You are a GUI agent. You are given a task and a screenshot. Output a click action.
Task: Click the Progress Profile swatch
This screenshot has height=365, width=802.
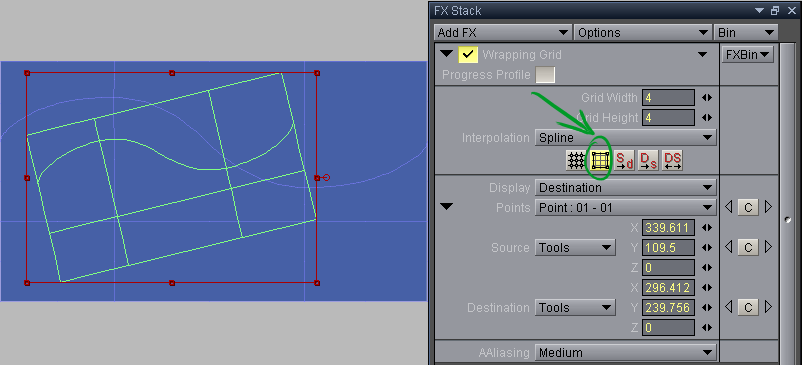tap(545, 75)
